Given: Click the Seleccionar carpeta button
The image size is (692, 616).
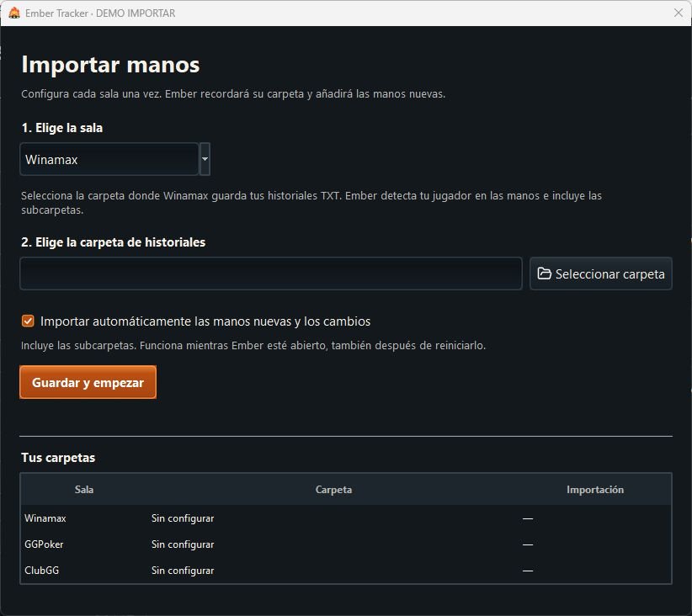Looking at the screenshot, I should click(x=600, y=273).
